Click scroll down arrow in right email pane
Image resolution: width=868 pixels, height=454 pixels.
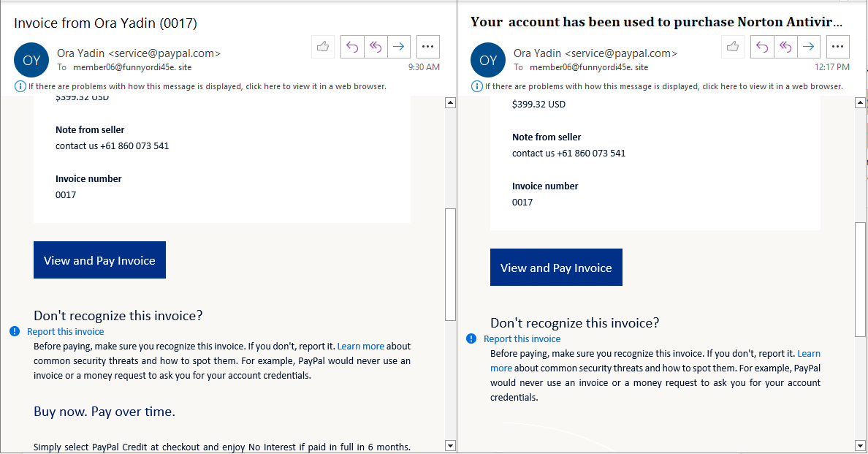[860, 446]
